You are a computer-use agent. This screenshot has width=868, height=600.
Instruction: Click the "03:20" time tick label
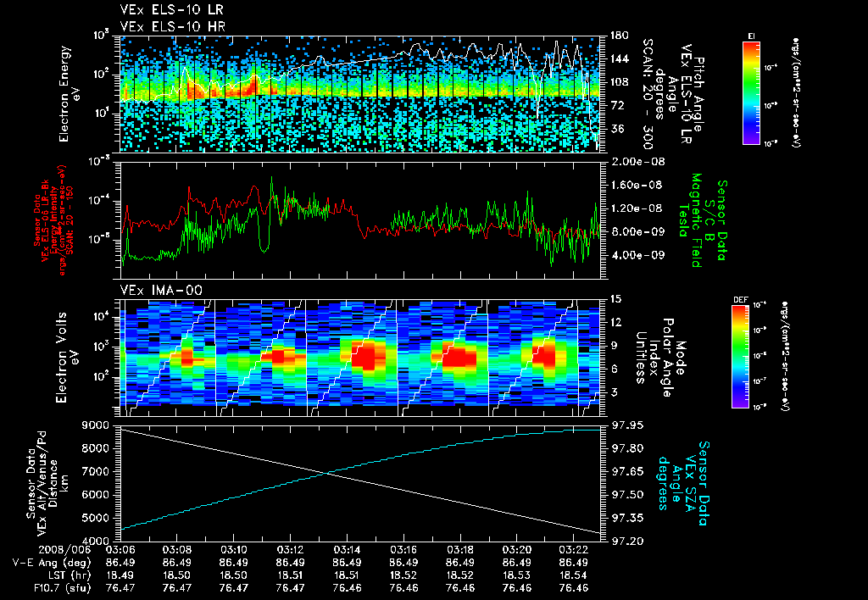tap(517, 550)
